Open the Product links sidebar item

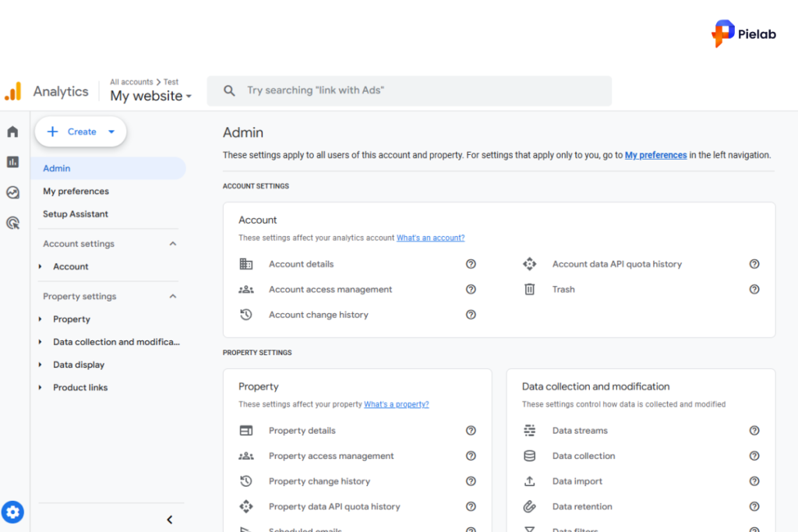80,388
